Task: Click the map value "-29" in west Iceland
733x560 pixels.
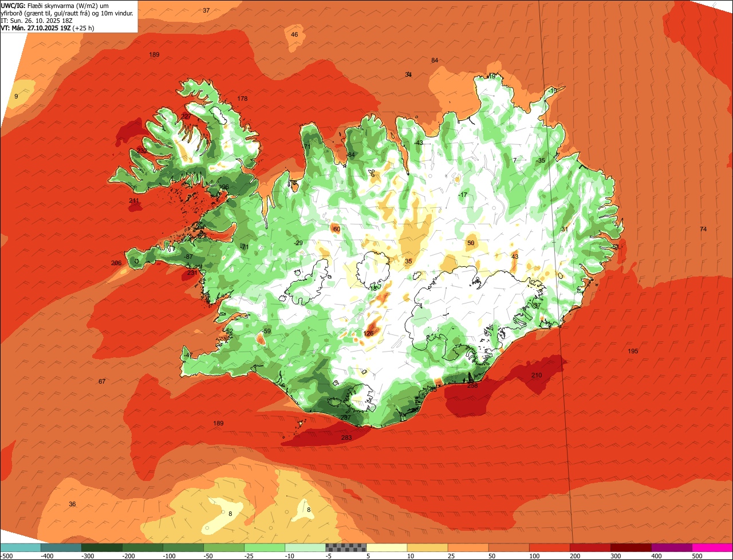Action: 298,243
